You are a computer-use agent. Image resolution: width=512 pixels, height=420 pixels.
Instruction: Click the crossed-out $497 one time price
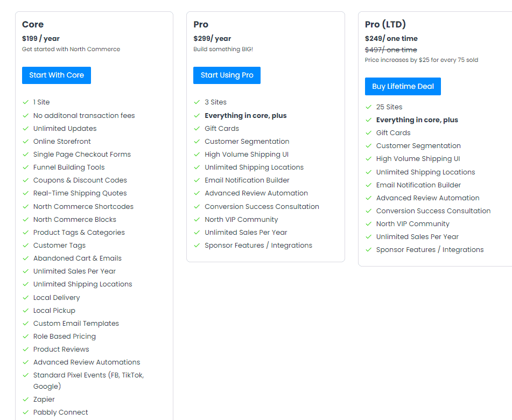pos(391,49)
